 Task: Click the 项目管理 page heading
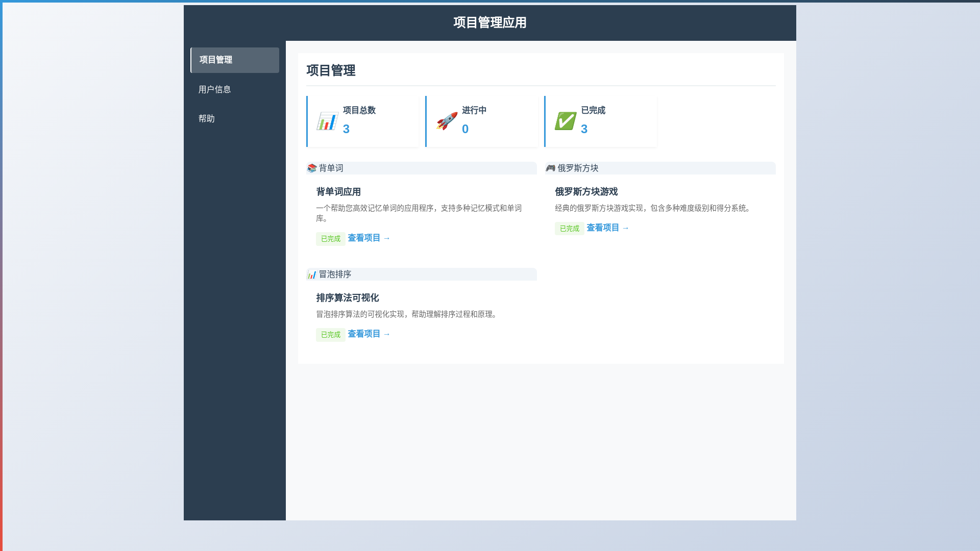331,70
